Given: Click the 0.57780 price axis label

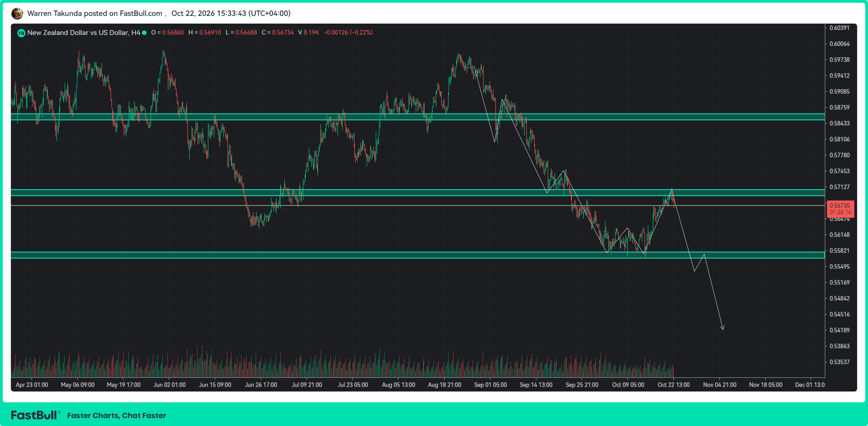Looking at the screenshot, I should [x=839, y=155].
